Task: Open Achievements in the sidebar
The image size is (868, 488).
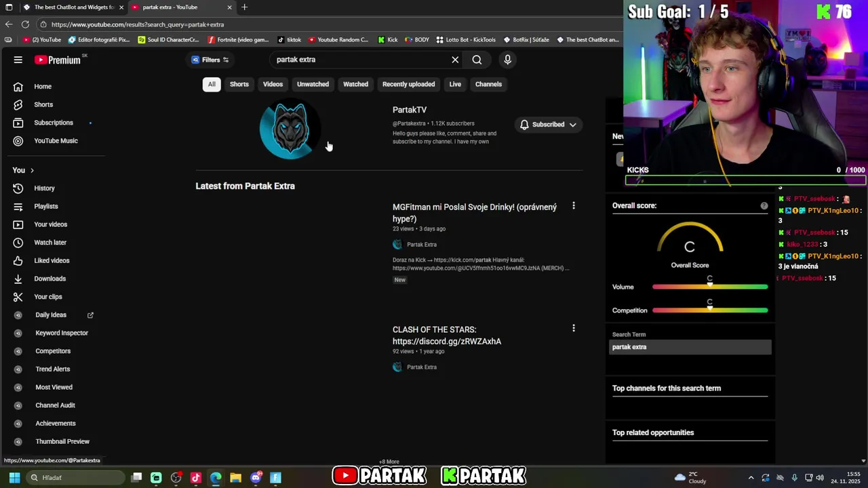Action: coord(55,424)
